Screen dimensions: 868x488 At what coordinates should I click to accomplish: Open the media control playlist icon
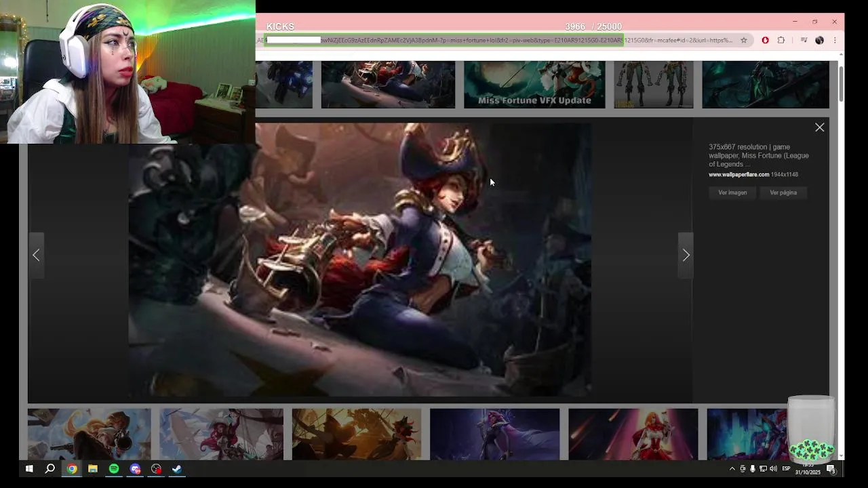[804, 40]
